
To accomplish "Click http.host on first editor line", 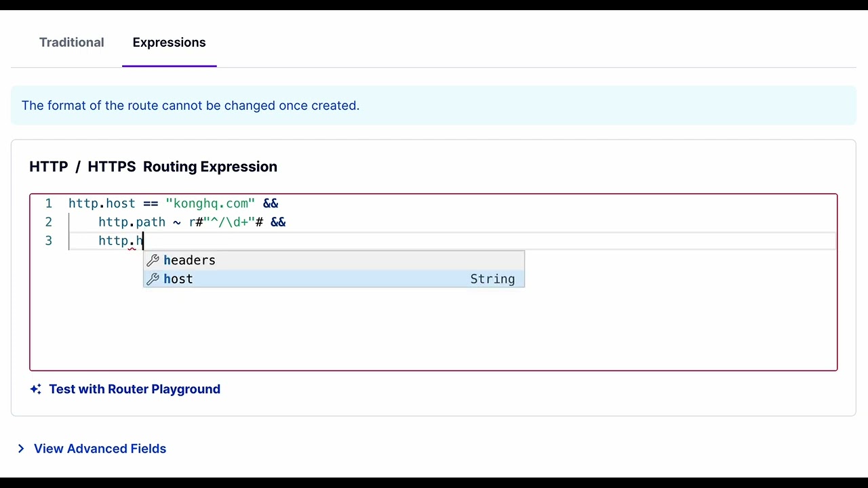I will pos(102,203).
